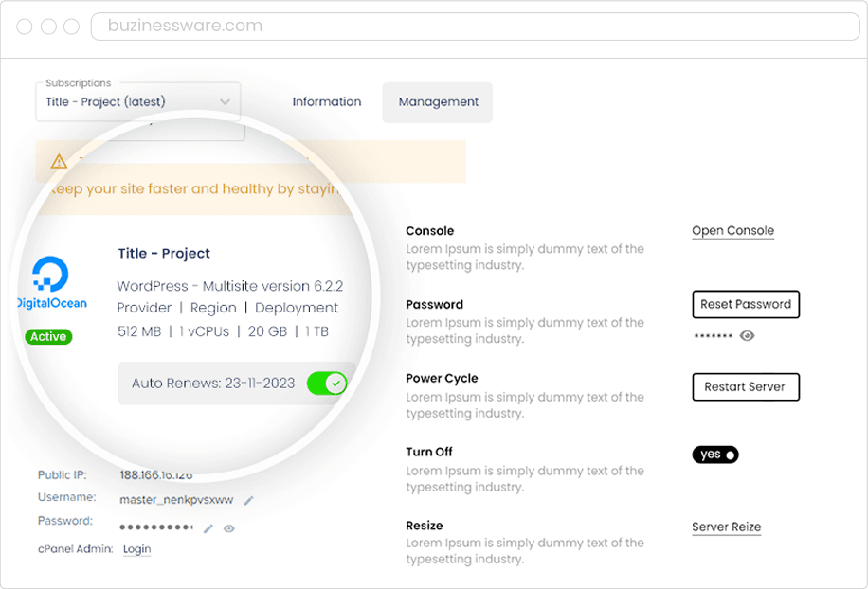Viewport: 868px width, 589px height.
Task: Open the Open Console link
Action: pos(732,231)
